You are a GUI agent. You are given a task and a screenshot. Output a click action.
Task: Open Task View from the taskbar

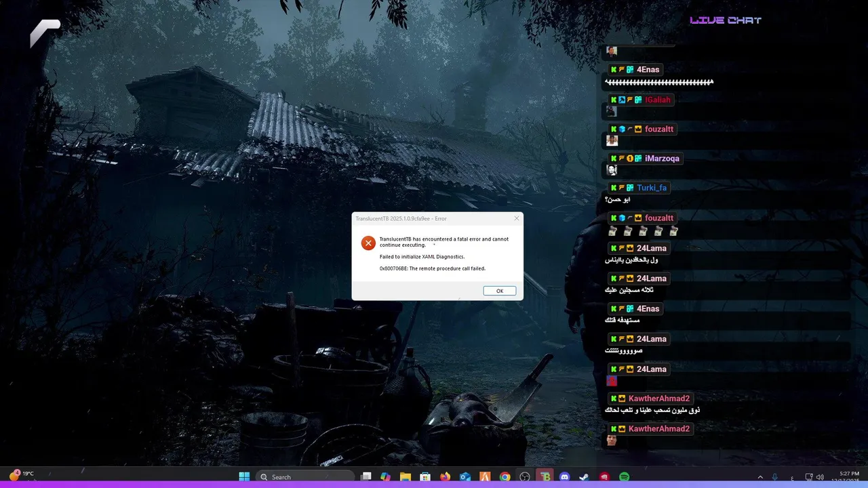coord(366,476)
